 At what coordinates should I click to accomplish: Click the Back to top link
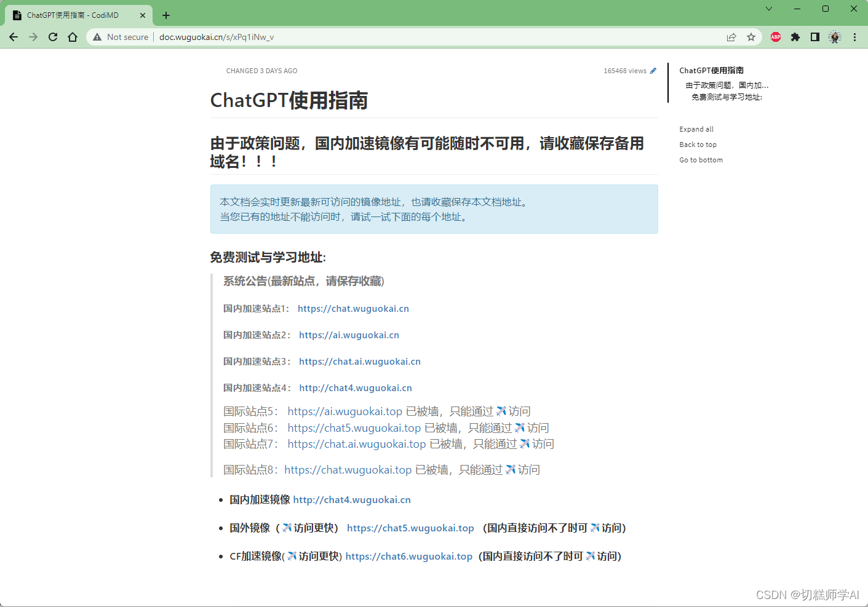click(x=698, y=145)
